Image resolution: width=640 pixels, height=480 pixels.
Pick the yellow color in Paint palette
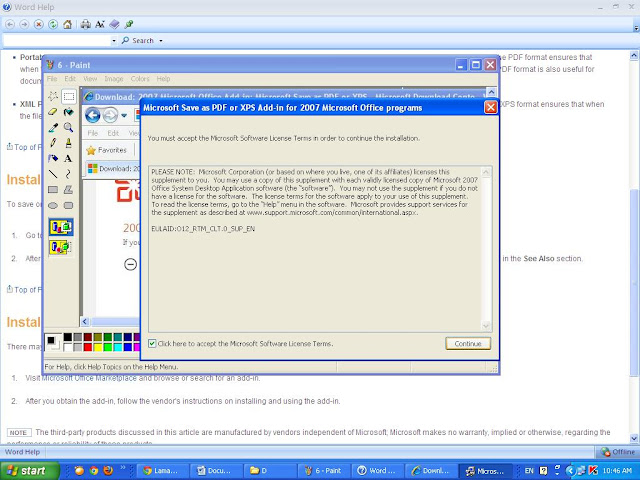click(x=98, y=347)
